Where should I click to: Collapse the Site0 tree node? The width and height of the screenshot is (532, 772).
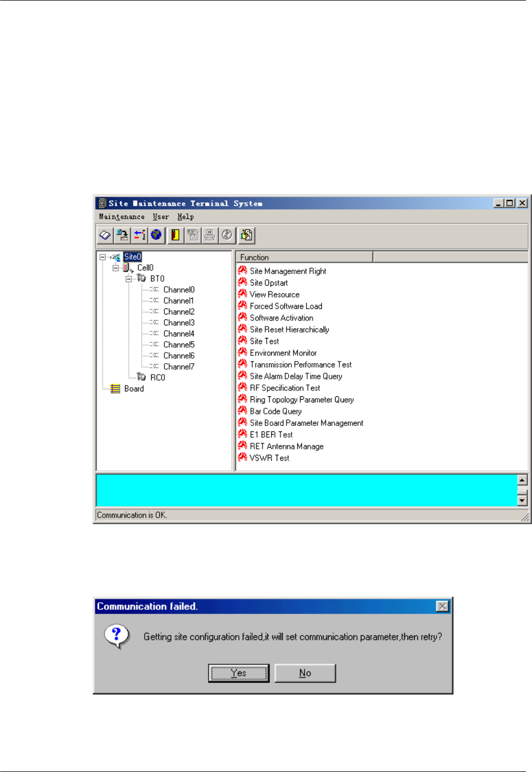103,257
